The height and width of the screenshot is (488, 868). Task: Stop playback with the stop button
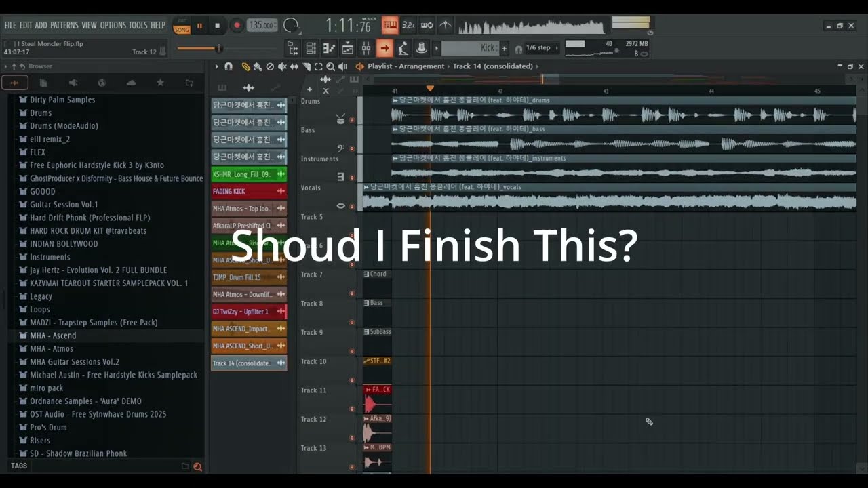217,26
